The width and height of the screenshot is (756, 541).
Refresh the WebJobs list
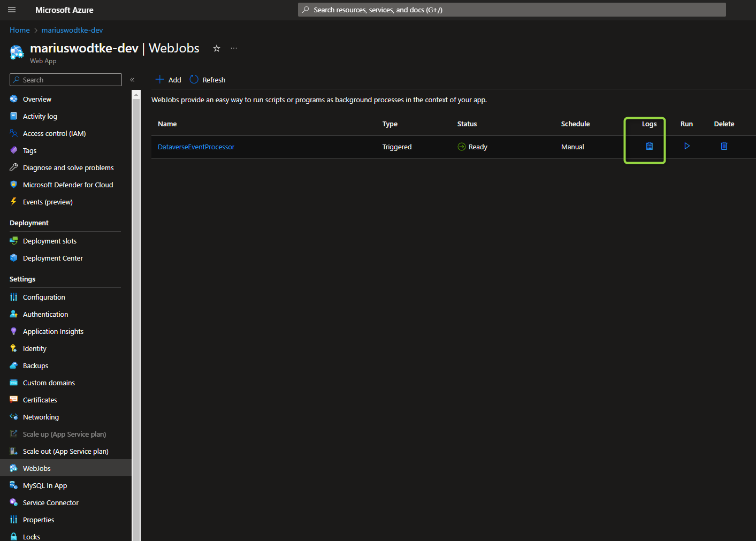(x=208, y=80)
